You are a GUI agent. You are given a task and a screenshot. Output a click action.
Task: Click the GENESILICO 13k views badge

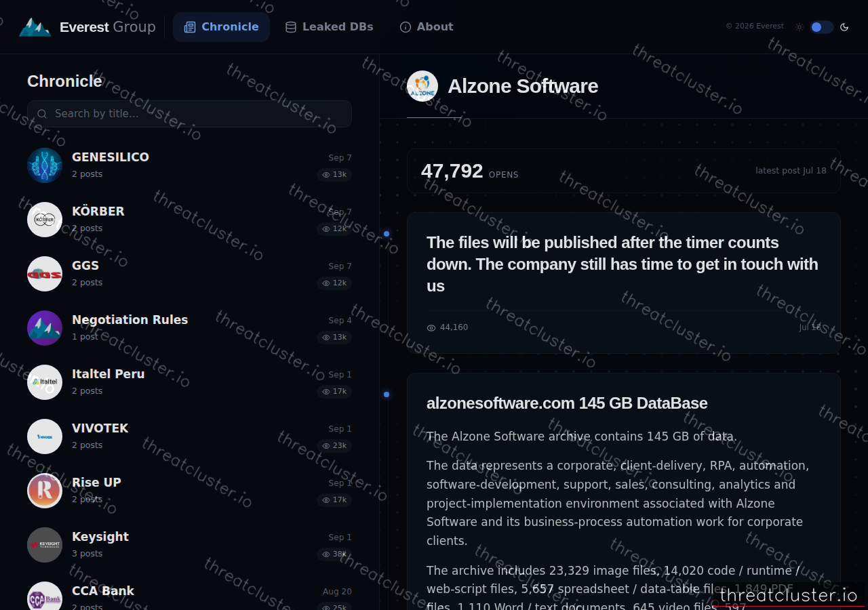coord(334,175)
